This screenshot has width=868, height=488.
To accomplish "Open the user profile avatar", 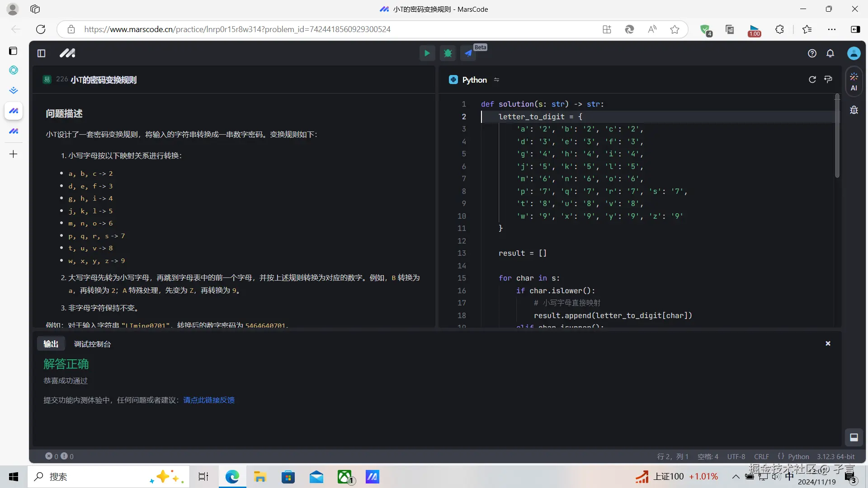I will click(854, 53).
